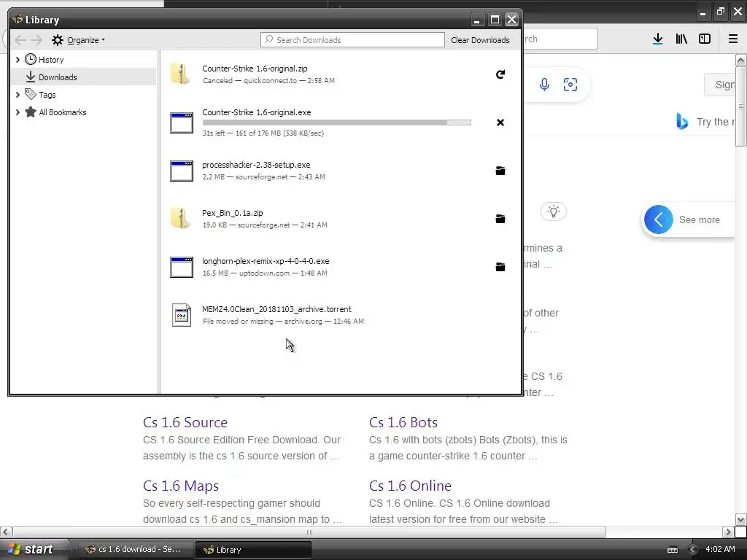Select the processhacker-2.38-setup.exe filename
This screenshot has width=747, height=560.
pyautogui.click(x=256, y=165)
